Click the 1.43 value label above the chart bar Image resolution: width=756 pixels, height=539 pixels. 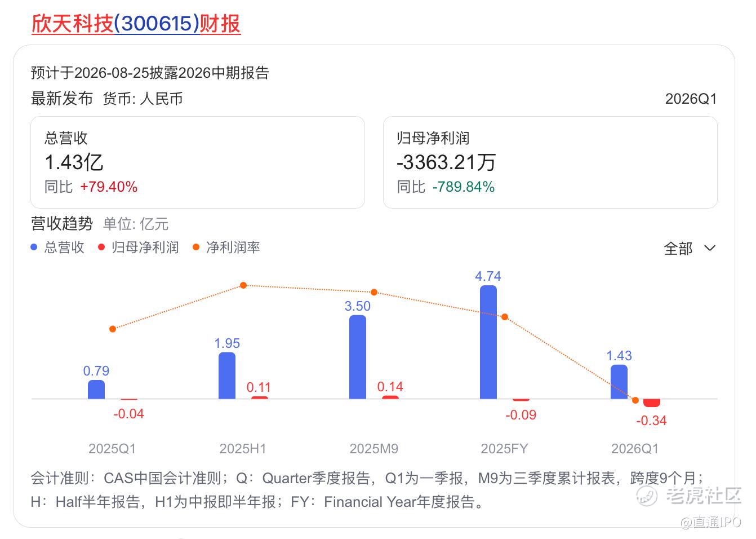click(619, 356)
